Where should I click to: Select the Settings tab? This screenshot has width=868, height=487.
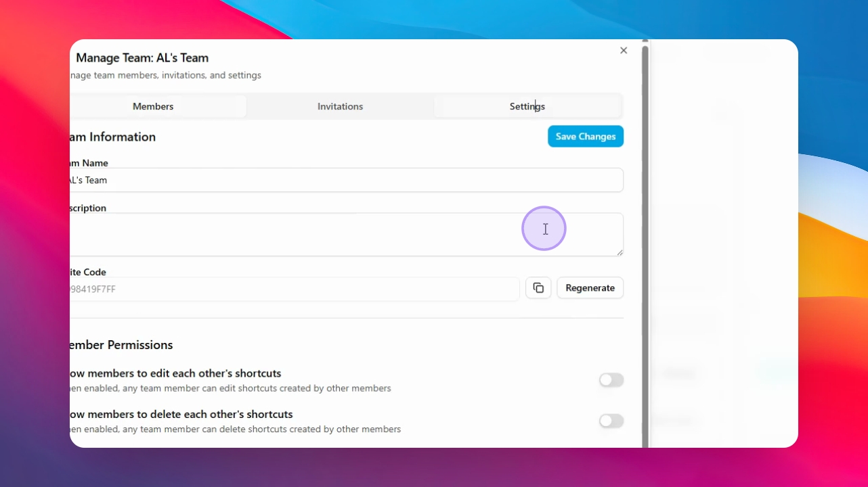527,106
